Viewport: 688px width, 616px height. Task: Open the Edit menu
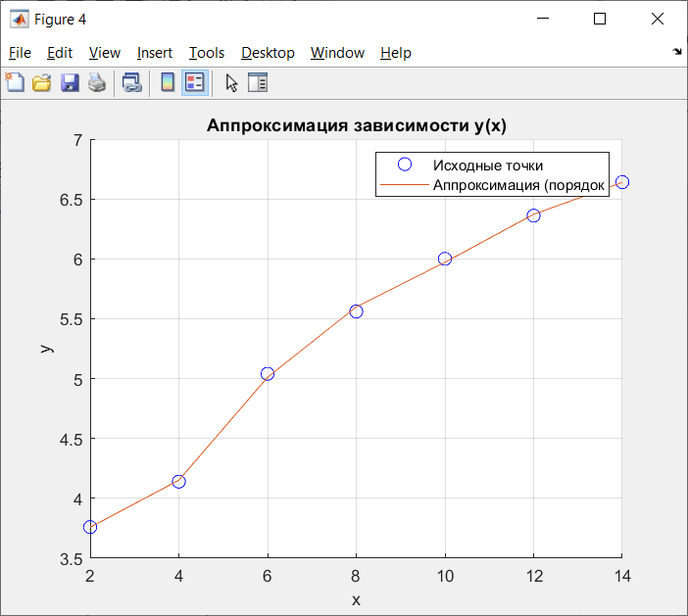[x=60, y=53]
